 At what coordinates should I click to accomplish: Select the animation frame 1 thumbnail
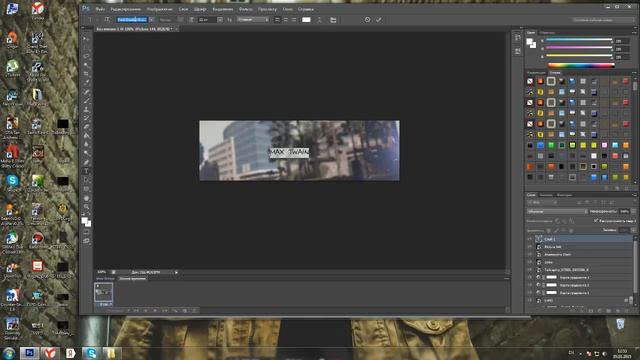coord(104,292)
